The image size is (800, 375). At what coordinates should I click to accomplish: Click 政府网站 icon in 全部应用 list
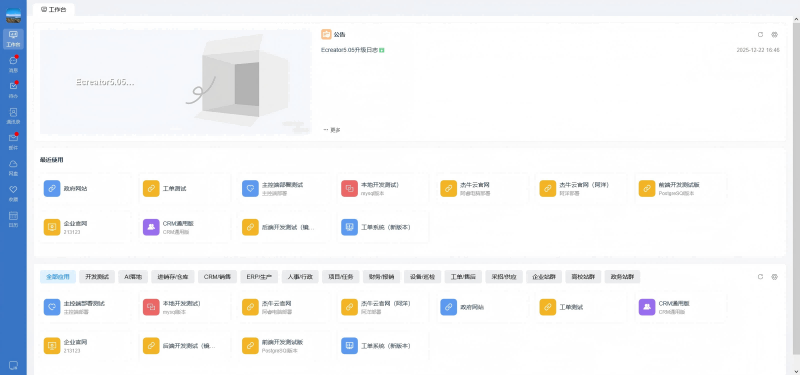pyautogui.click(x=448, y=307)
